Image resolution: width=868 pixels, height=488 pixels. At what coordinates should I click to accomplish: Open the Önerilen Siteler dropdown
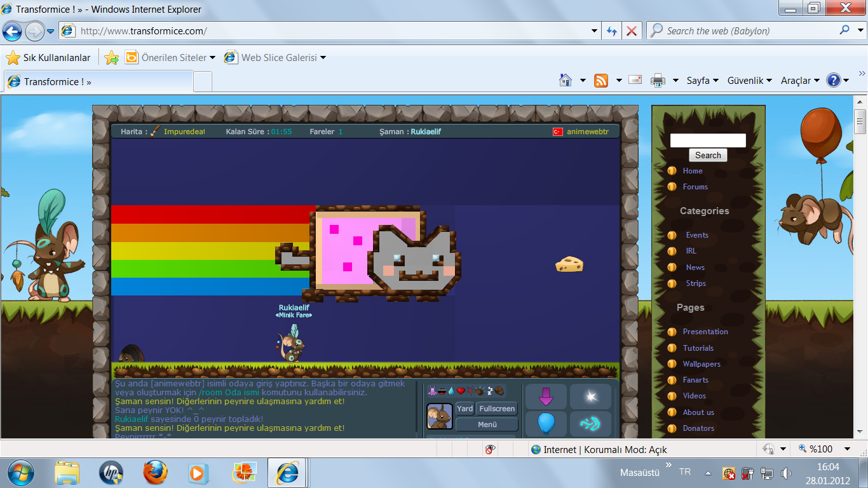pyautogui.click(x=170, y=58)
